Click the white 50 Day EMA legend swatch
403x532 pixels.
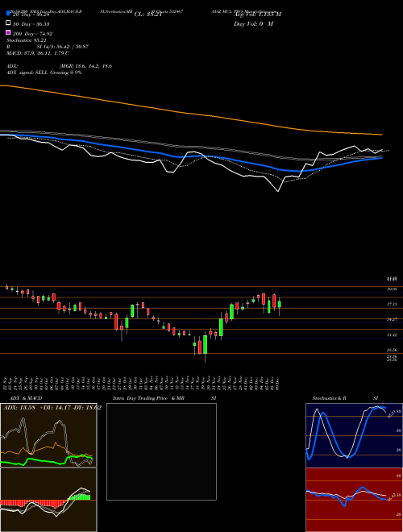click(x=8, y=23)
